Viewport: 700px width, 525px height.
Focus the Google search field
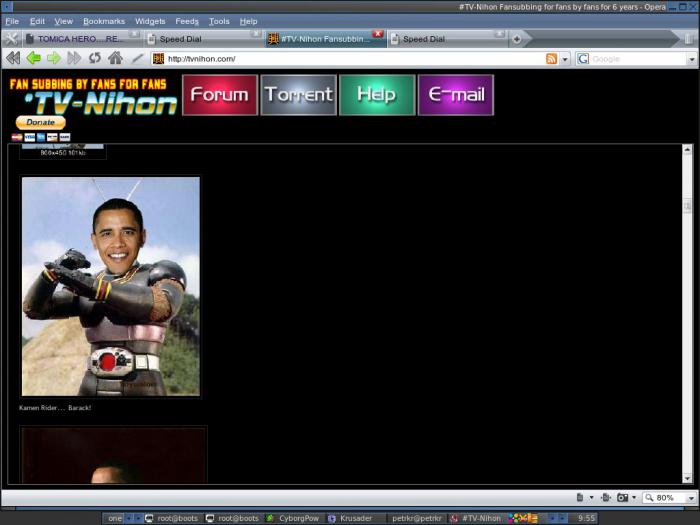coord(638,59)
